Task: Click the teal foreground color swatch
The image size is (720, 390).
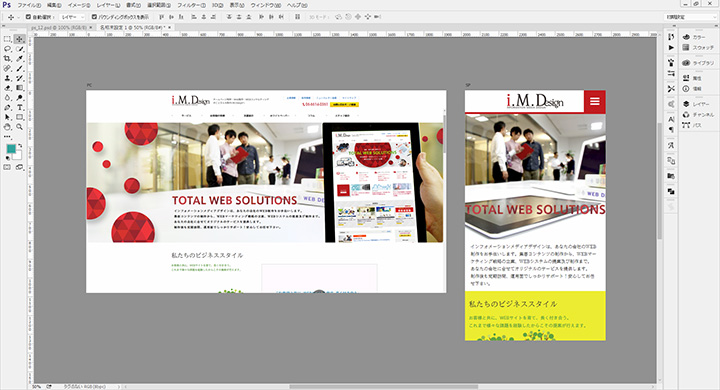Action: tap(11, 149)
